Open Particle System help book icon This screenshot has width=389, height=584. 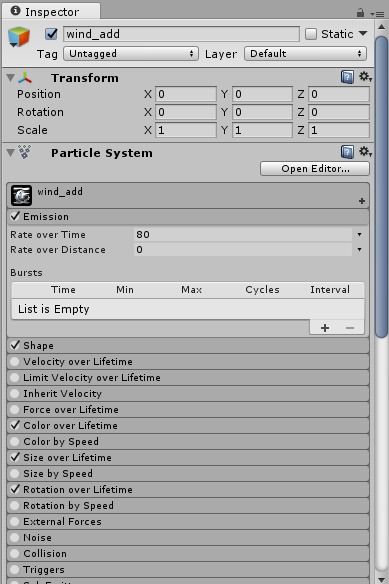pos(347,152)
